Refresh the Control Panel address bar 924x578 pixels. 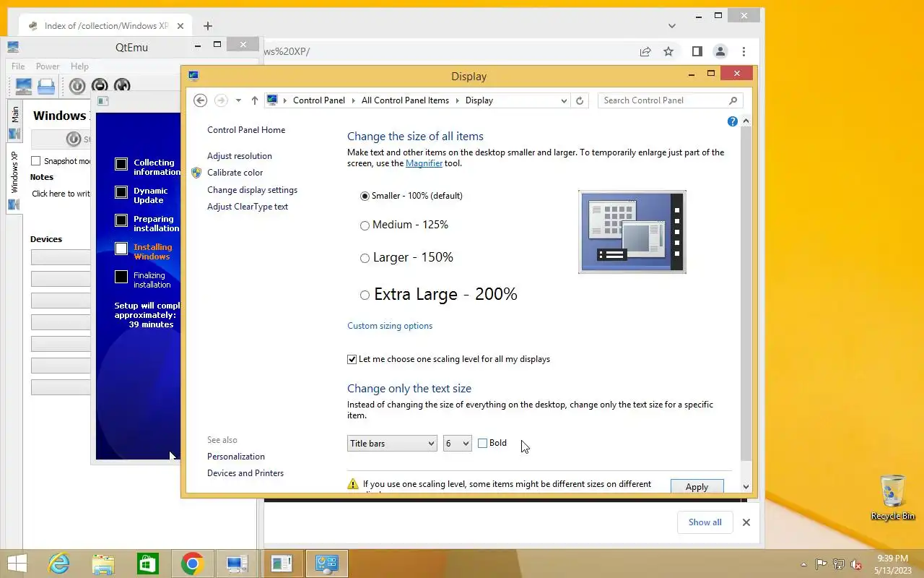(x=580, y=100)
